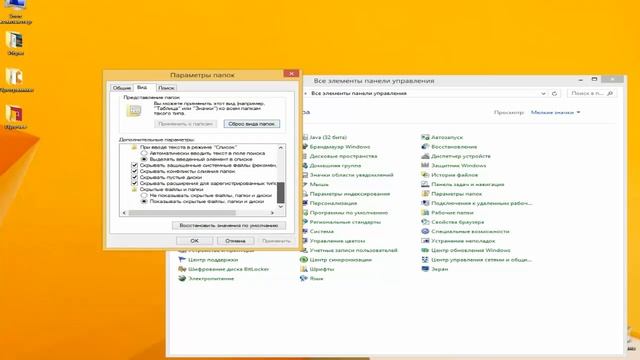Click address bar path text
Image resolution: width=640 pixels, height=360 pixels.
tap(359, 93)
